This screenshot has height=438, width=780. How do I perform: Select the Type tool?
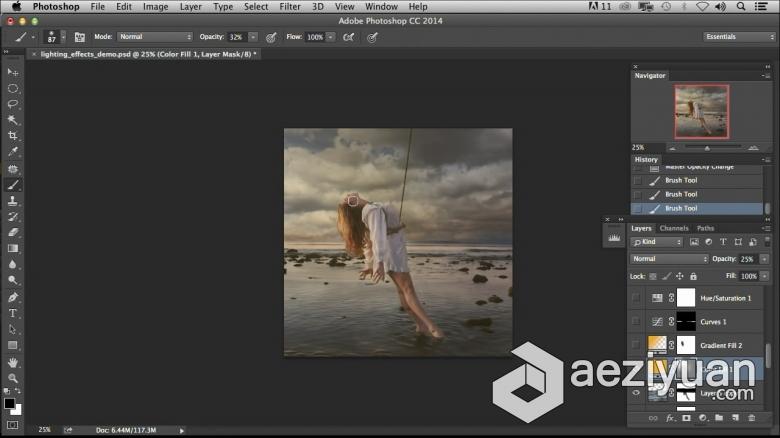point(13,314)
